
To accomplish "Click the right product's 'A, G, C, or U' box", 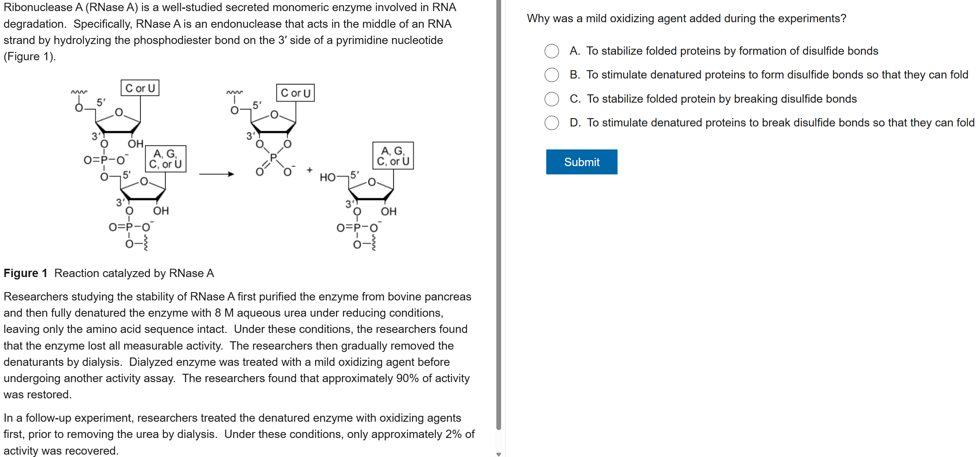I will tap(393, 156).
